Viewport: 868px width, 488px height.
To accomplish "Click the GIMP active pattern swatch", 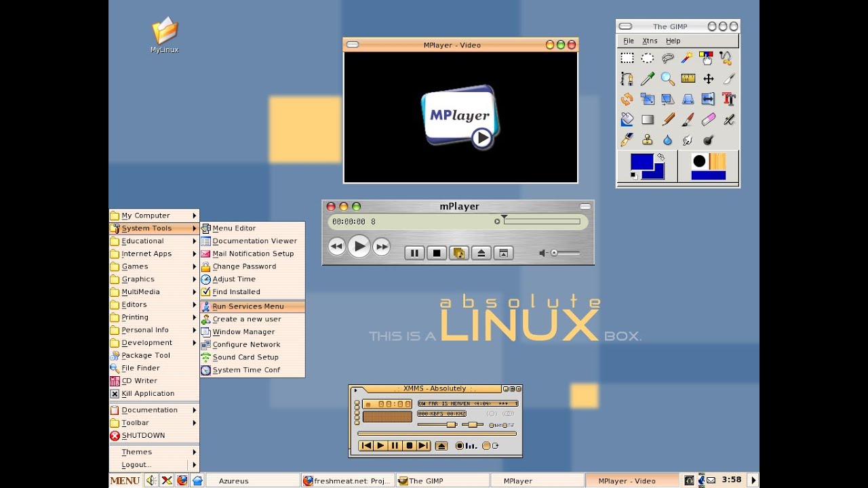I will pos(717,161).
